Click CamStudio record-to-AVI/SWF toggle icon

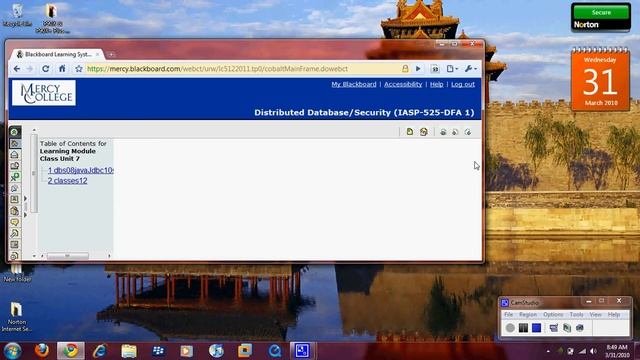(567, 328)
